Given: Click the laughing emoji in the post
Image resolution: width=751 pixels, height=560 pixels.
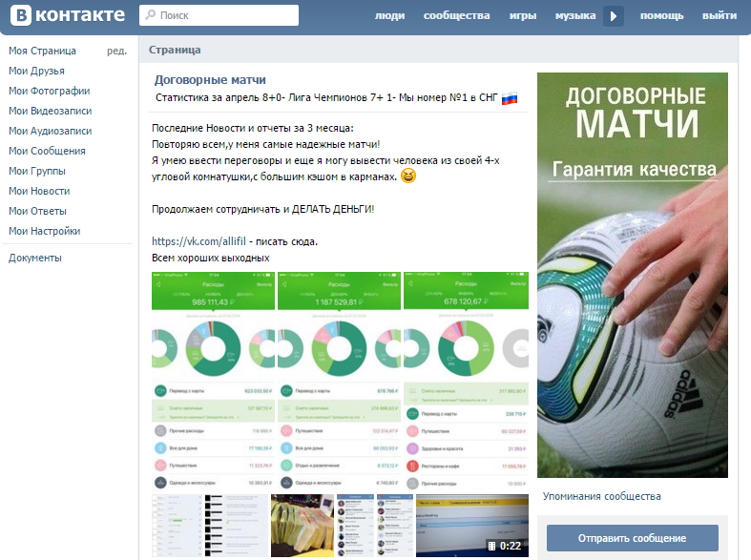Looking at the screenshot, I should pos(408,176).
